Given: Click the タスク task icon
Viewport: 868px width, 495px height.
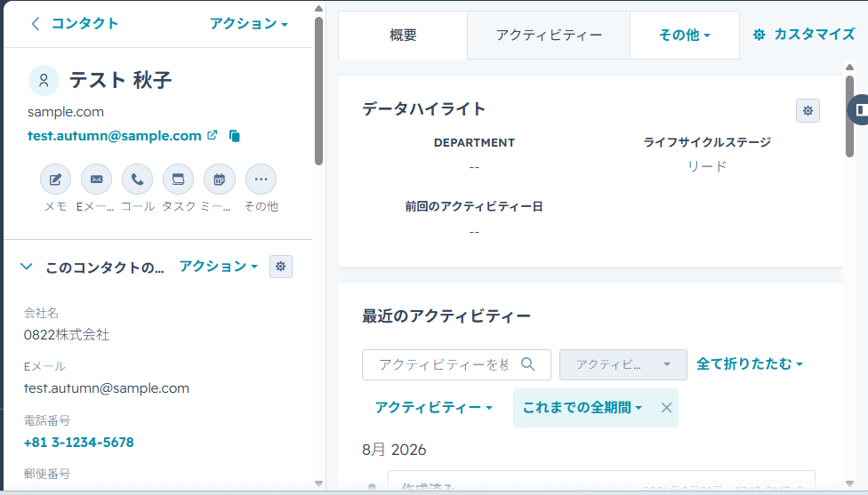Looking at the screenshot, I should 178,180.
